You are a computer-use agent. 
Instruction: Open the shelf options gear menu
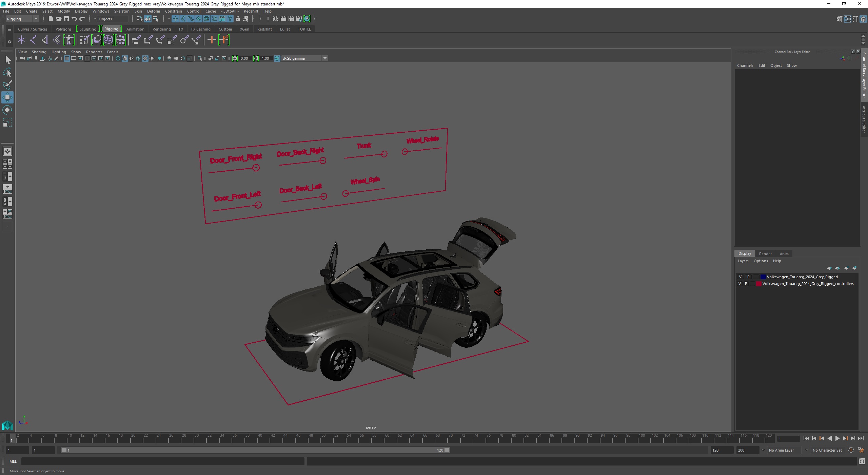[x=9, y=42]
